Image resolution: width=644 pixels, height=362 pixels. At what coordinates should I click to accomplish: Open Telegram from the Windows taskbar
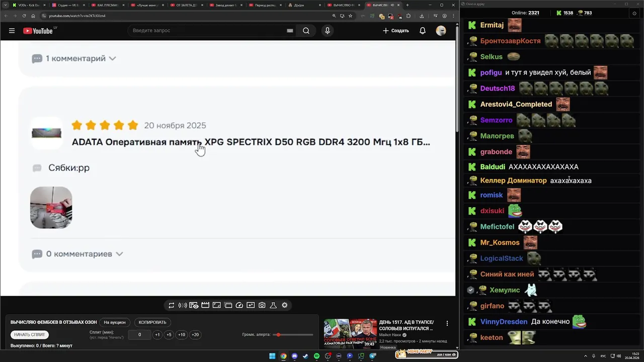click(373, 356)
